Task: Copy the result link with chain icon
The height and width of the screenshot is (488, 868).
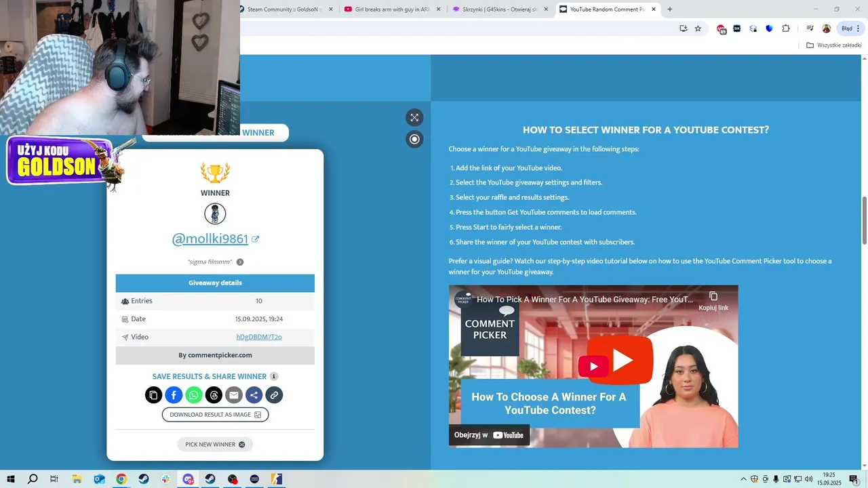Action: point(274,395)
